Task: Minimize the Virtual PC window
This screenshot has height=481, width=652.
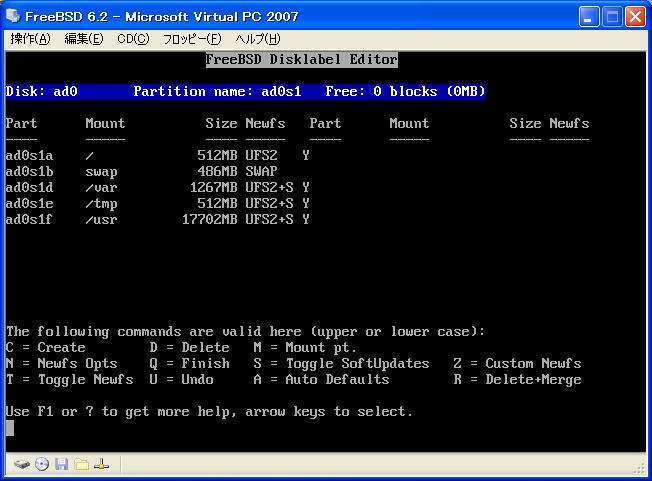Action: coord(589,17)
